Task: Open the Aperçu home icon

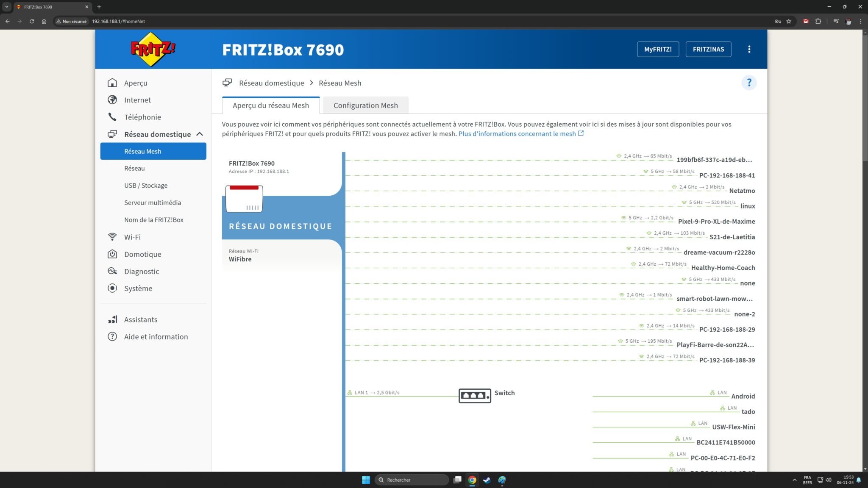Action: (x=112, y=83)
